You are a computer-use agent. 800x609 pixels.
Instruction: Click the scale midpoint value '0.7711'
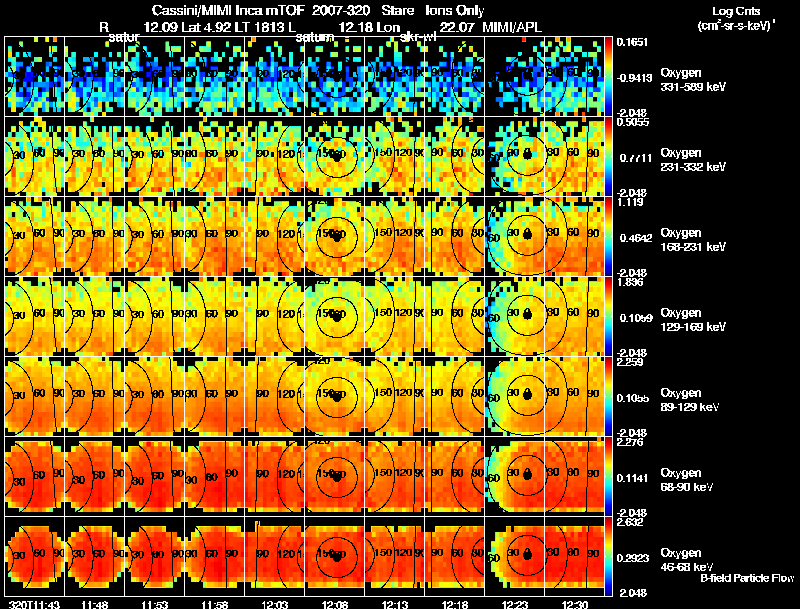point(636,158)
